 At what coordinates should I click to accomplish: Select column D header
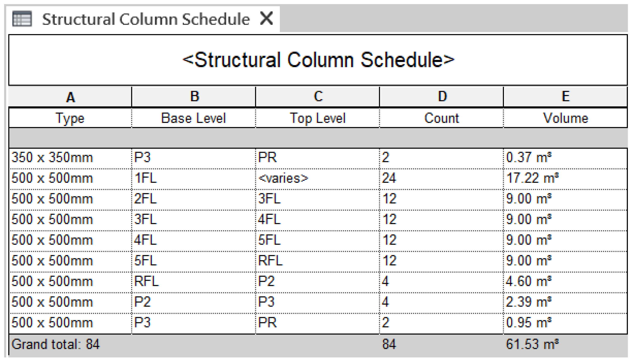tap(442, 97)
